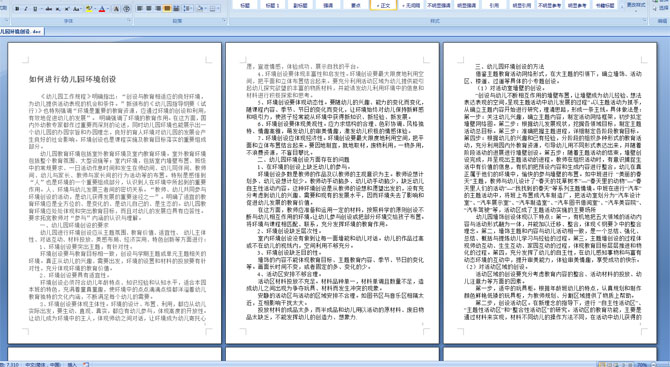The height and width of the screenshot is (367, 670).
Task: Align text to the left
Action: (139, 9)
